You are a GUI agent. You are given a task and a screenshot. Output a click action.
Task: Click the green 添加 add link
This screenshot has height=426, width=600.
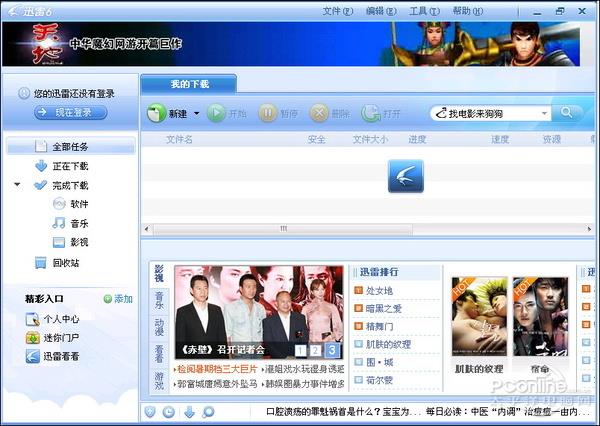pyautogui.click(x=118, y=299)
